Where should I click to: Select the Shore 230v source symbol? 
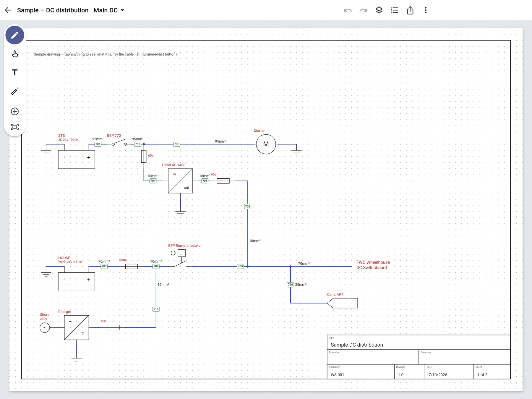click(45, 327)
